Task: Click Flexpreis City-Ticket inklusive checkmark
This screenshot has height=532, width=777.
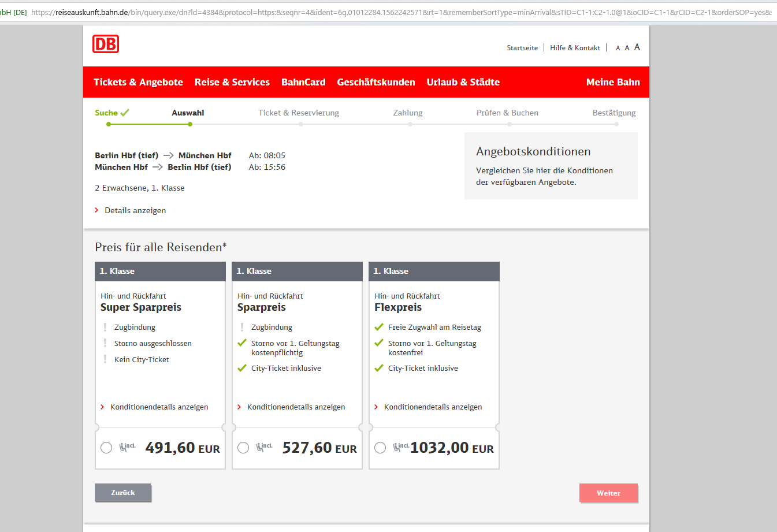Action: [x=379, y=368]
